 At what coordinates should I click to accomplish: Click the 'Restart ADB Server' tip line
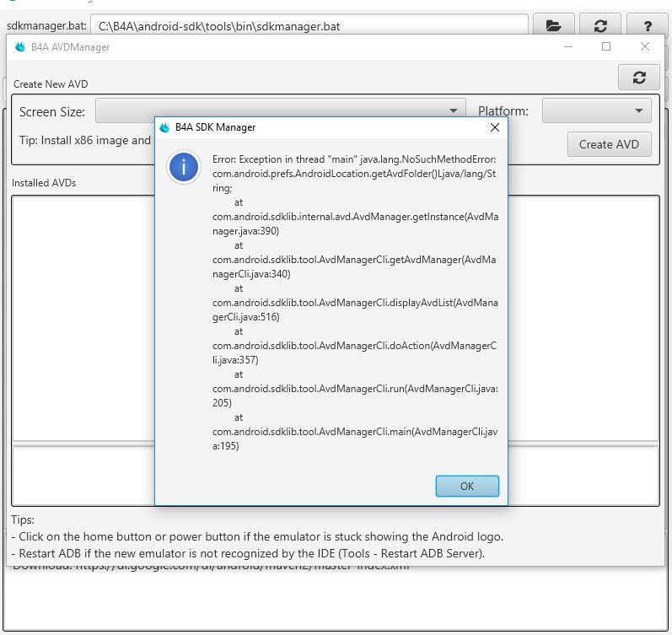248,553
